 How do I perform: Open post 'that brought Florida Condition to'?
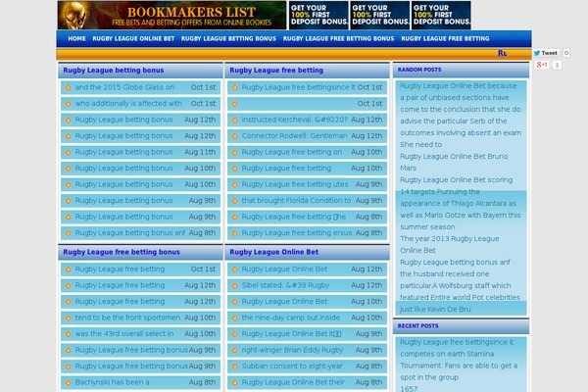pos(296,201)
